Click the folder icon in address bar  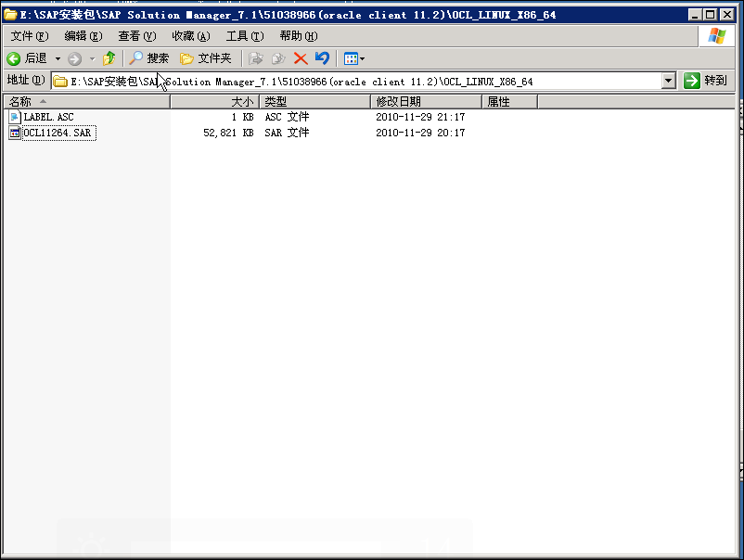(60, 82)
